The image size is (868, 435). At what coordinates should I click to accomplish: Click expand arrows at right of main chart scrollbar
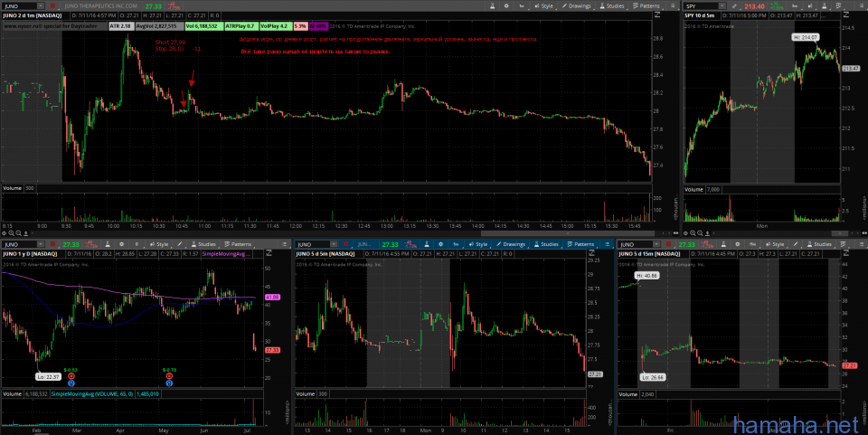click(676, 233)
